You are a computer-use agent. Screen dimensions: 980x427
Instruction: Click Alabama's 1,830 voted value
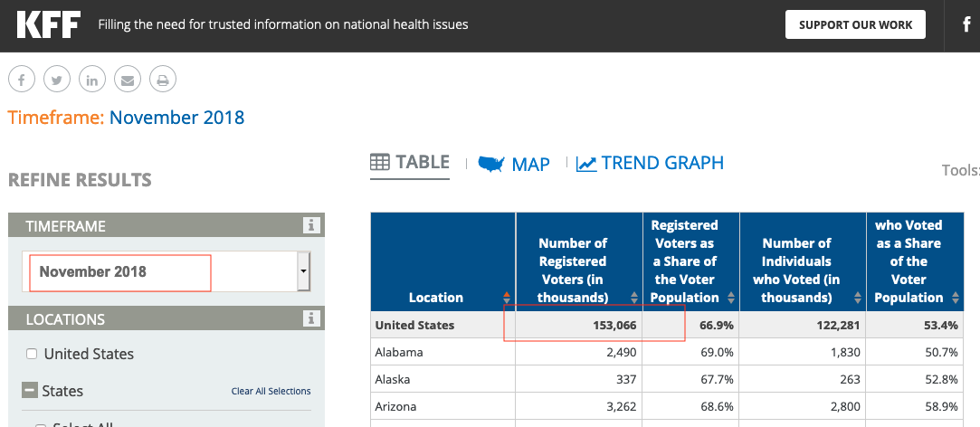(844, 353)
